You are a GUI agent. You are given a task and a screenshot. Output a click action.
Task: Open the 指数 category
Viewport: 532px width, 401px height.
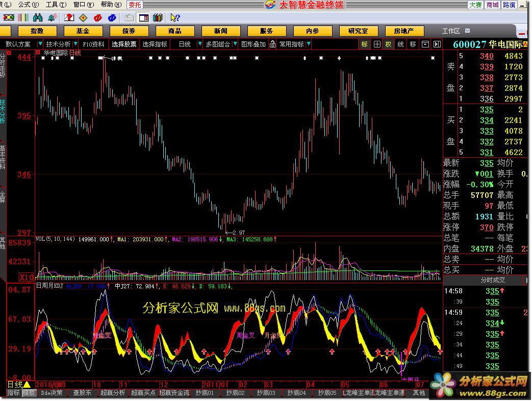[37, 31]
